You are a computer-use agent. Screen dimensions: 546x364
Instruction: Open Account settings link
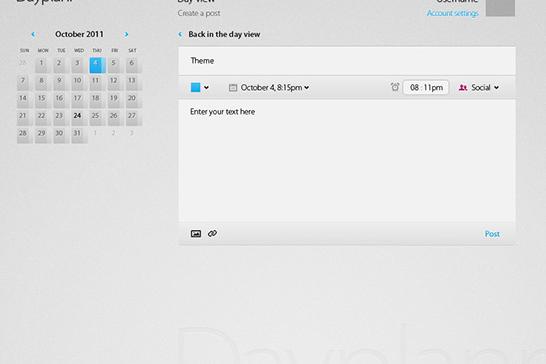pyautogui.click(x=452, y=13)
